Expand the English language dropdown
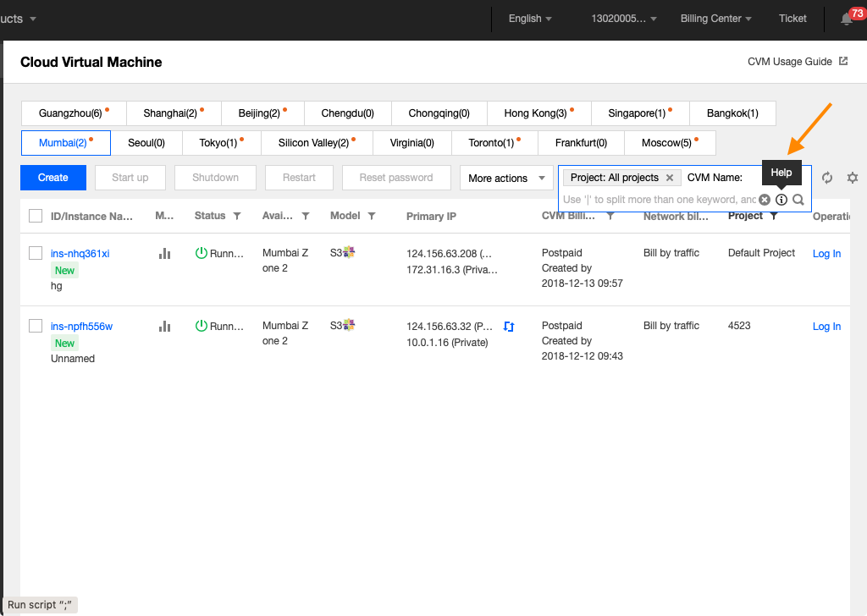 (530, 19)
